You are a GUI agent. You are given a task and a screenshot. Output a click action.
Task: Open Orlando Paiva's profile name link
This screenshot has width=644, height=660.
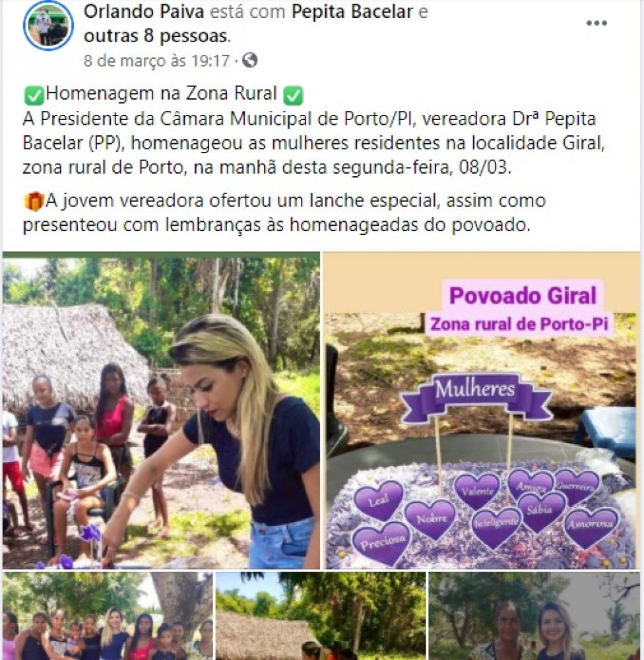point(144,11)
